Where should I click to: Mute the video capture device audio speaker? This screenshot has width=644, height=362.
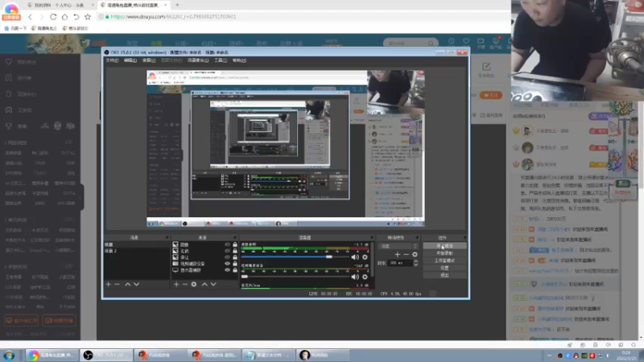point(355,277)
